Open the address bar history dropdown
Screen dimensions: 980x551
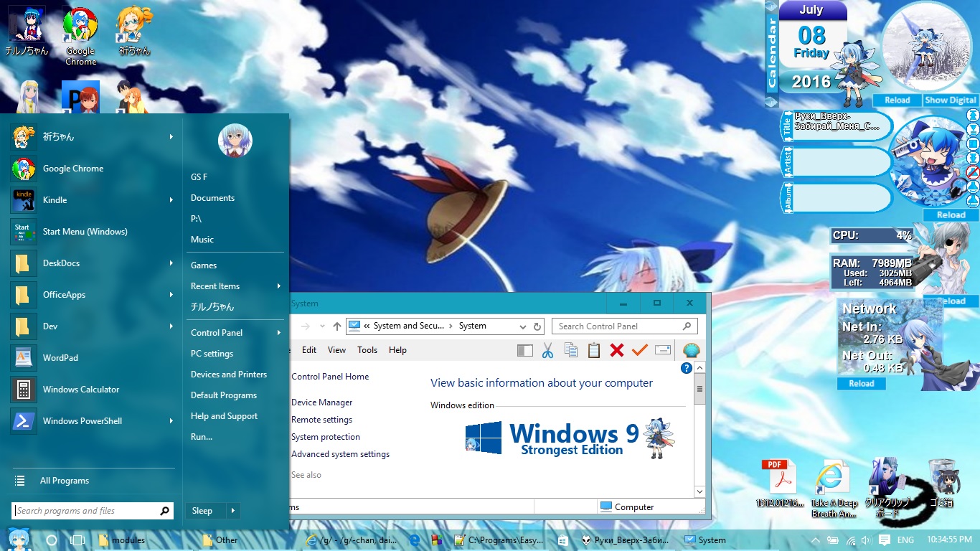coord(523,326)
